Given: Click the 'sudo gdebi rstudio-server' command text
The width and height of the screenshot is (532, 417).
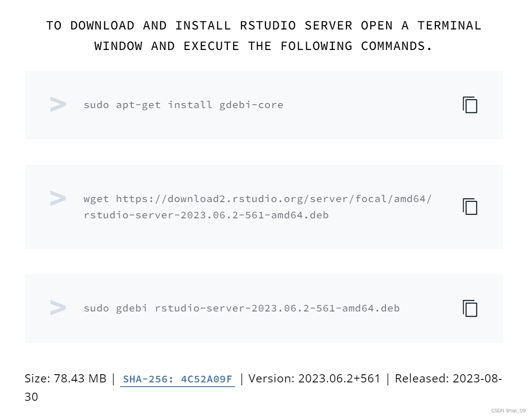Looking at the screenshot, I should coord(241,308).
